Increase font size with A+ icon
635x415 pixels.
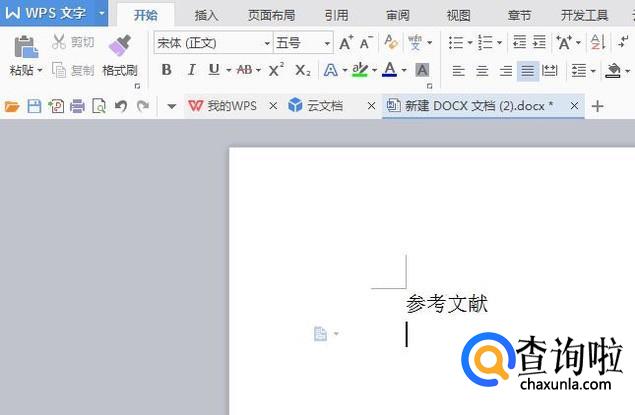[x=346, y=43]
